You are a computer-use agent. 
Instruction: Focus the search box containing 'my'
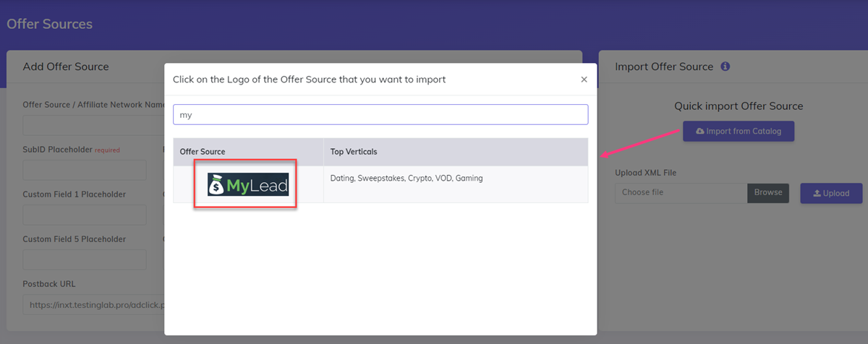pyautogui.click(x=380, y=114)
